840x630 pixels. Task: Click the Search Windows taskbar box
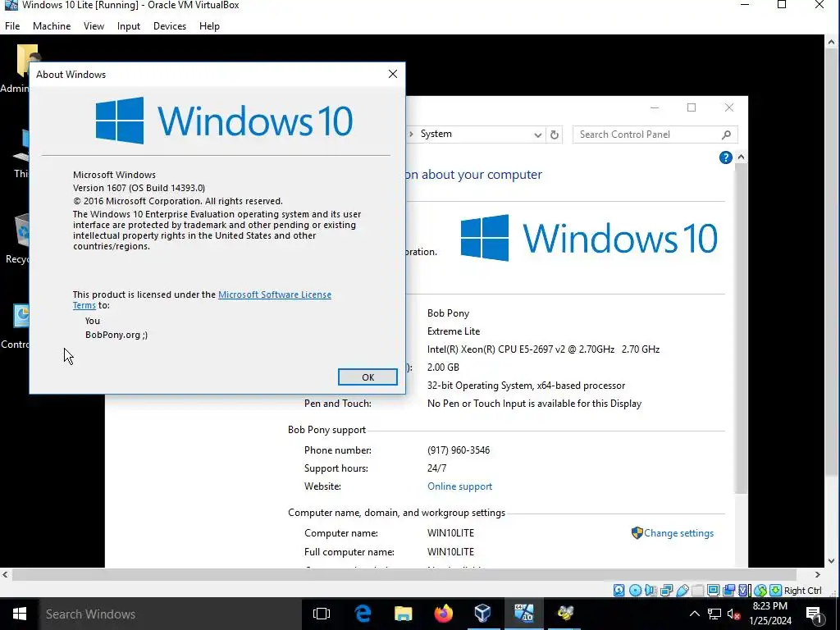[x=169, y=614]
